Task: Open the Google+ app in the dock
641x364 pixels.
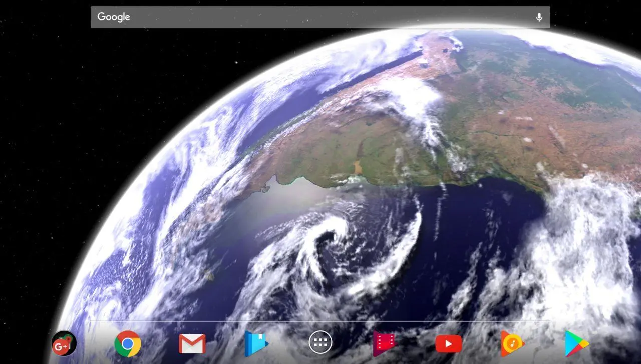Action: click(x=64, y=343)
